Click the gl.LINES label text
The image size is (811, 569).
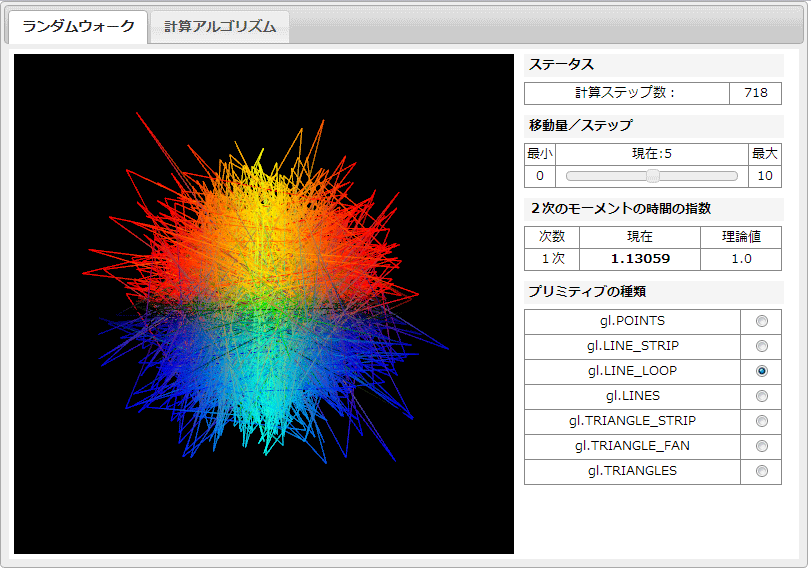coord(632,396)
